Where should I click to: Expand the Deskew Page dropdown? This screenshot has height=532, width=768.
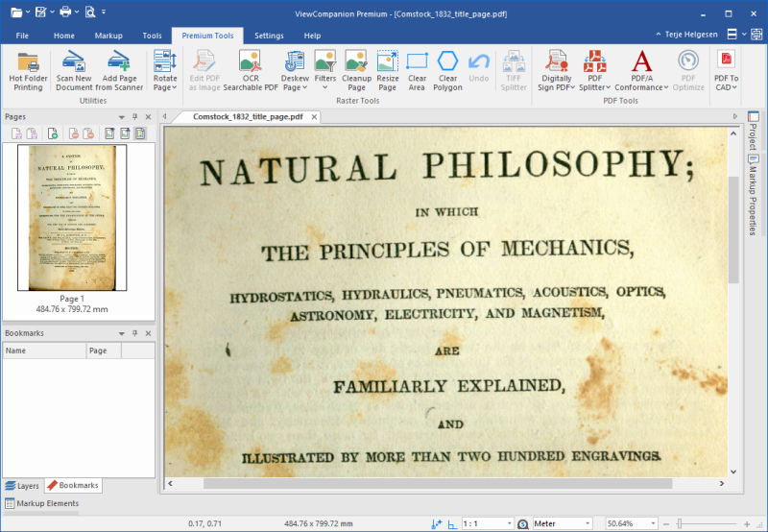click(x=295, y=83)
